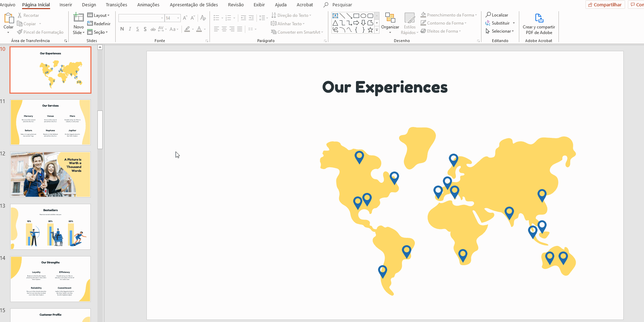Click Recortar (cut) in clipboard group
The image size is (644, 322).
point(28,15)
